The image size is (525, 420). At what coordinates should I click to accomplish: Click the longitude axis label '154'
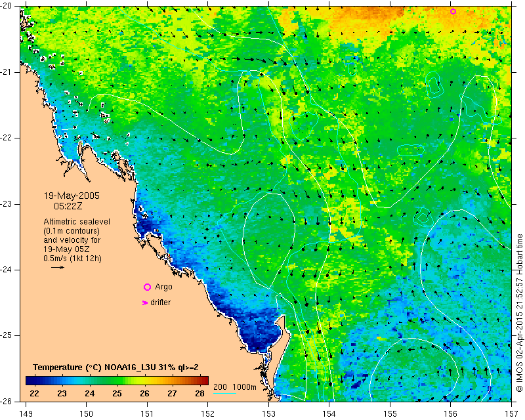(x=329, y=413)
